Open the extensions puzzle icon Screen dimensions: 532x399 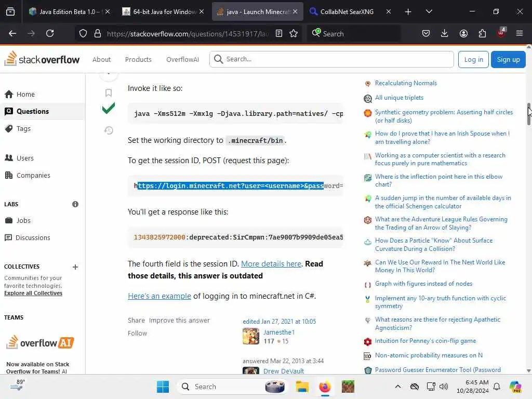click(482, 33)
